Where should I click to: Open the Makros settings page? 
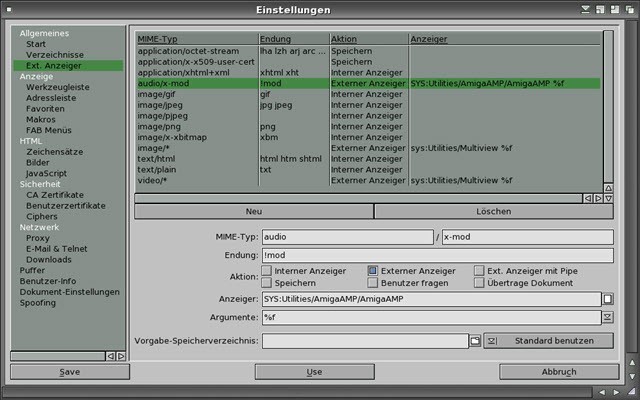(40, 120)
